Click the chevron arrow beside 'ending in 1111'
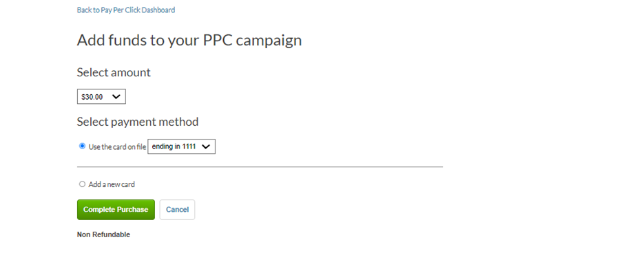The image size is (644, 264). (206, 146)
